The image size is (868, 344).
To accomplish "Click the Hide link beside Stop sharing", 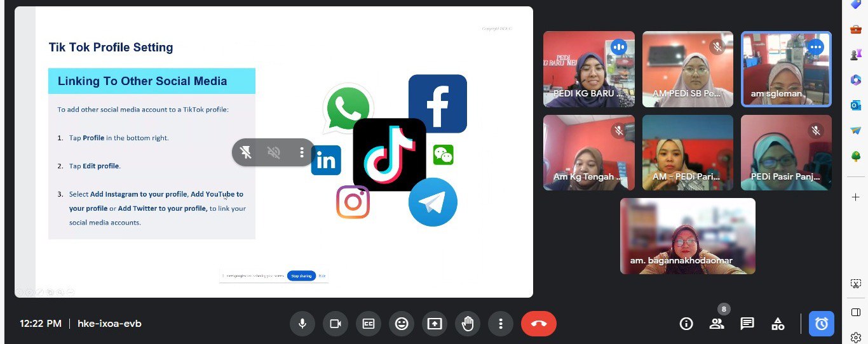I will pyautogui.click(x=322, y=275).
